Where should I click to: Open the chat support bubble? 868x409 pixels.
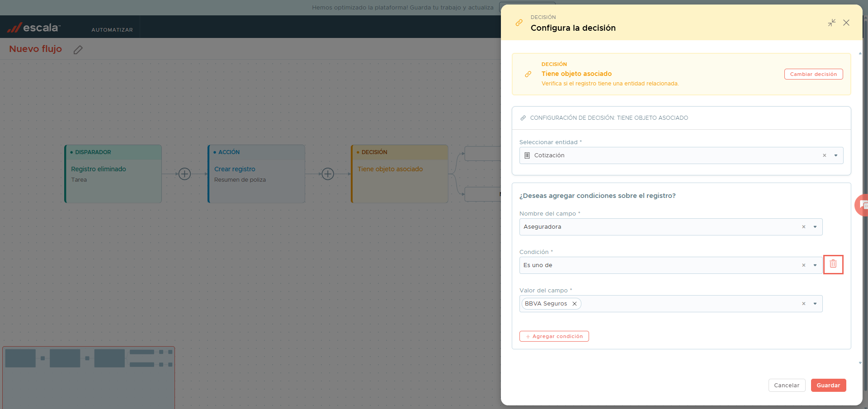click(862, 205)
